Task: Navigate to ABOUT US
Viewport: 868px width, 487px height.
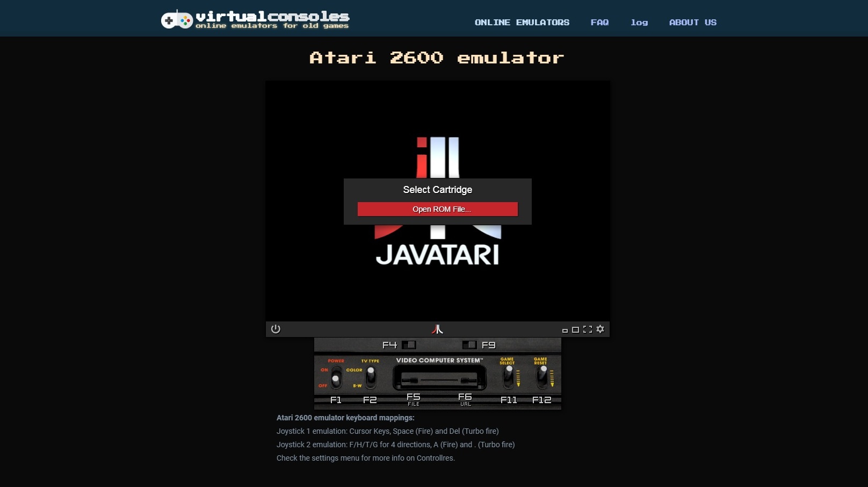Action: (x=692, y=23)
